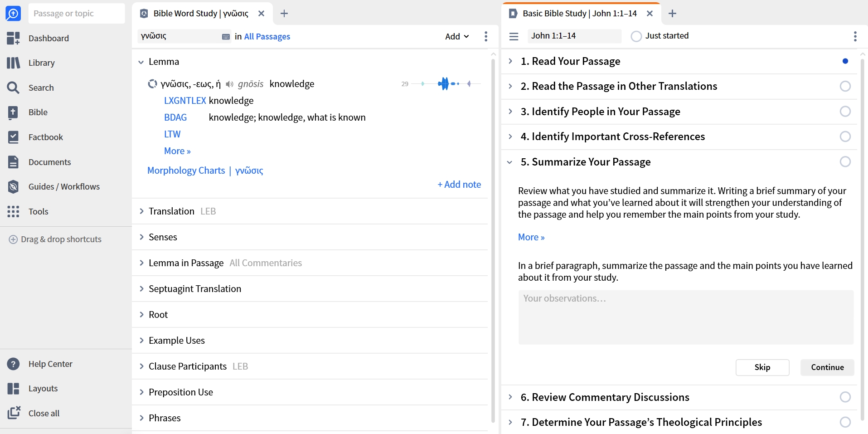Open Greek keyboard icon in word box
Screen dimensions: 868x434
coord(226,37)
